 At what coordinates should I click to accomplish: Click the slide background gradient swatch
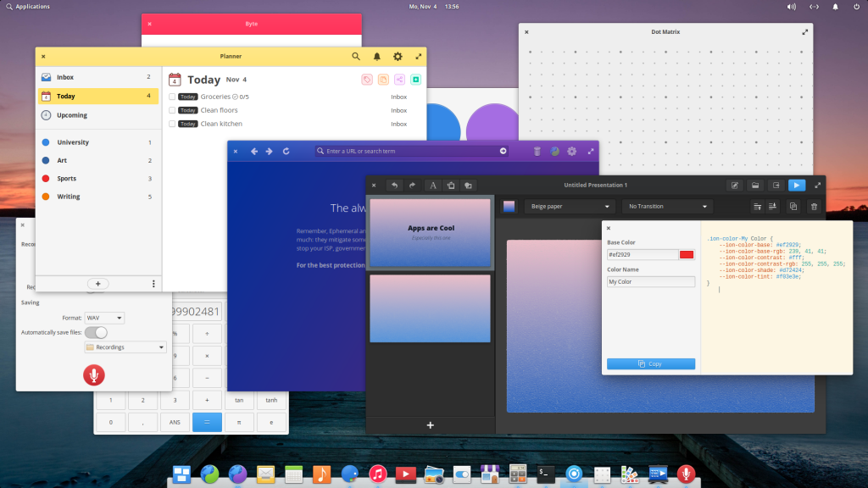[x=509, y=207]
